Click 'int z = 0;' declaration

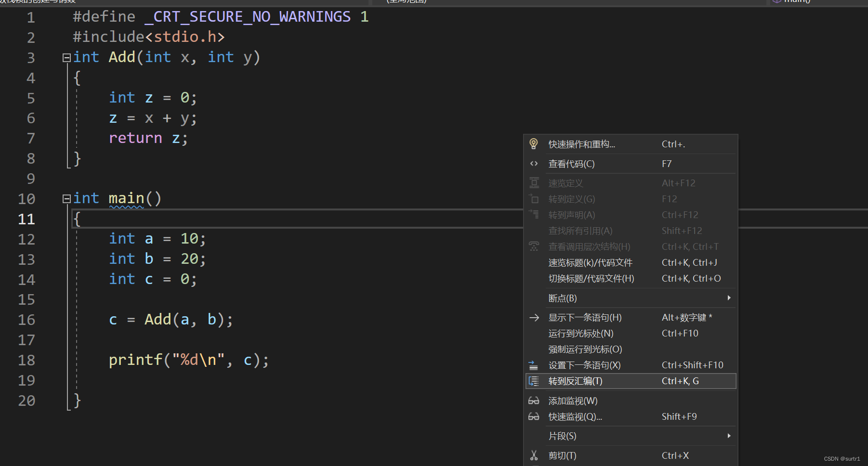[153, 98]
